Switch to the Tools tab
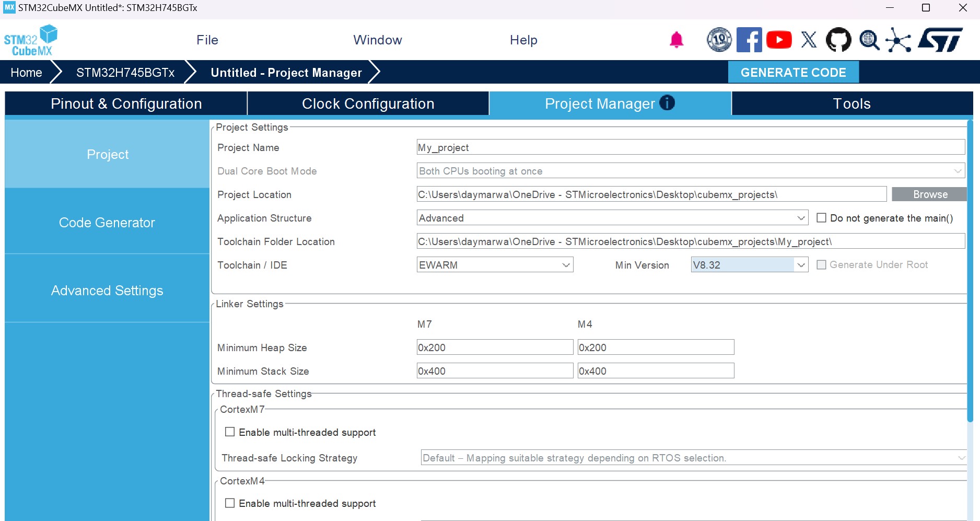Image resolution: width=980 pixels, height=521 pixels. [852, 103]
